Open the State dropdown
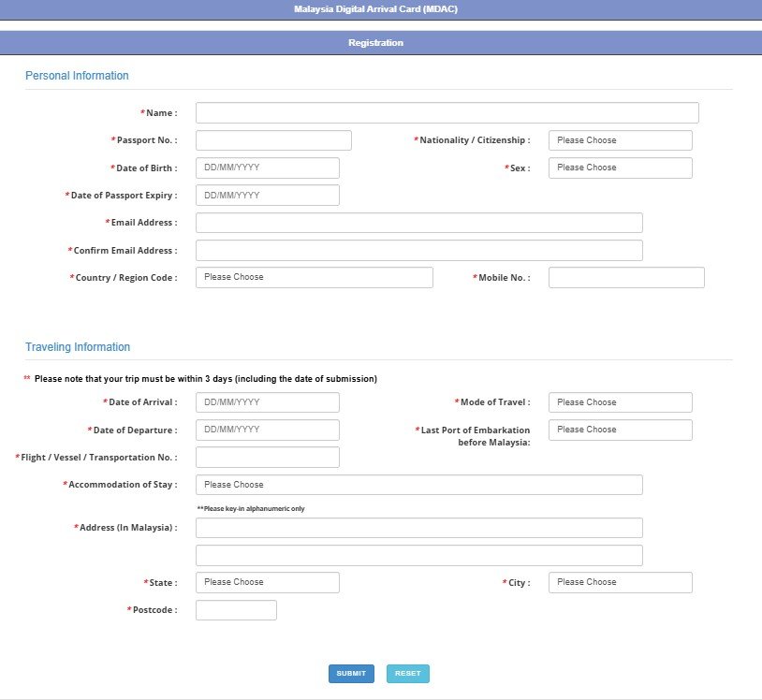The height and width of the screenshot is (700, 762). click(x=267, y=581)
